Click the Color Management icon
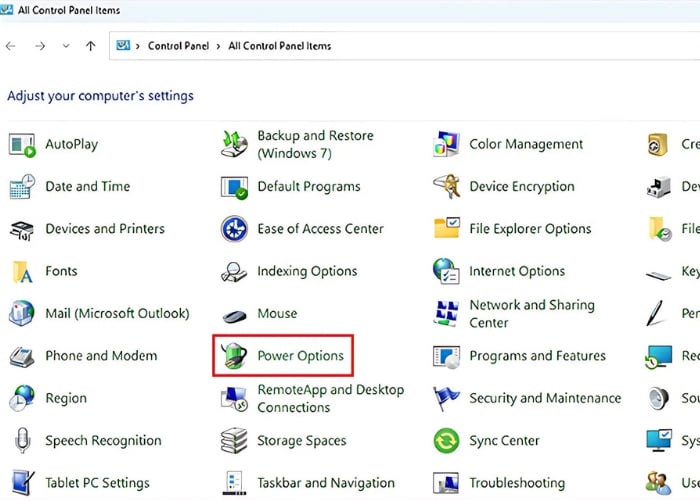Screen dimensions: 700x500 click(446, 144)
